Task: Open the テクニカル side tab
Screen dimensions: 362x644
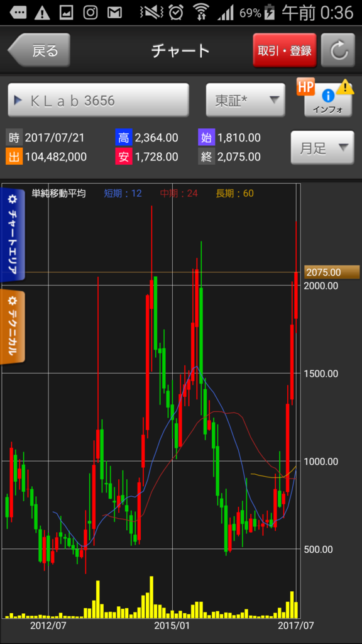Action: (x=13, y=327)
